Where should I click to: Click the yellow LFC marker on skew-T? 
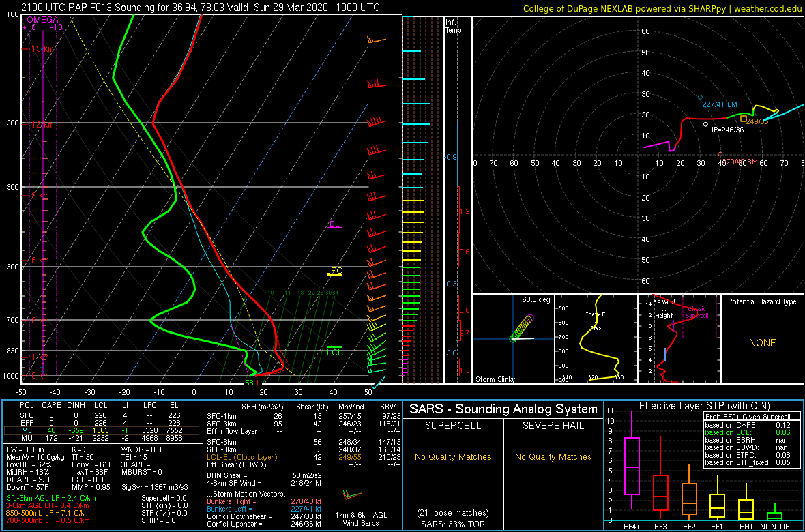tap(334, 271)
